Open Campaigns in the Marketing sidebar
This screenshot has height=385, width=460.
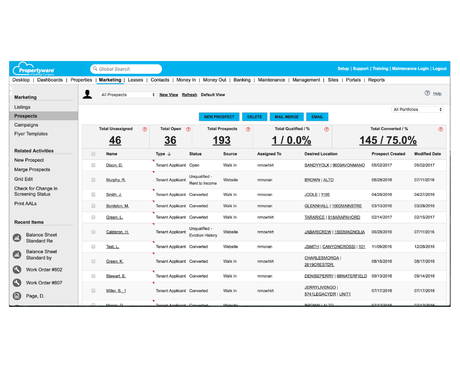(x=26, y=125)
